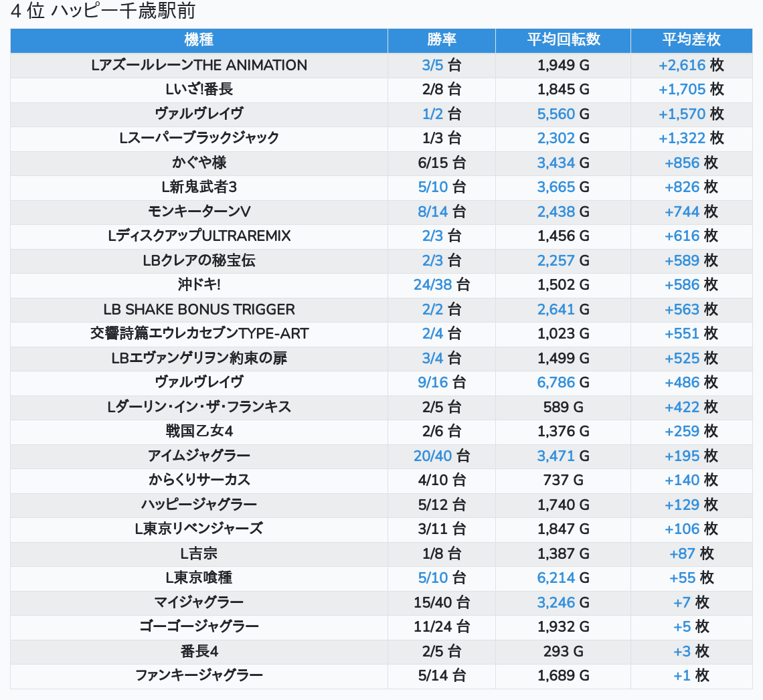The image size is (763, 700).
Task: Click the 4 位 ハッピー千歳駅前 heading
Action: click(103, 12)
